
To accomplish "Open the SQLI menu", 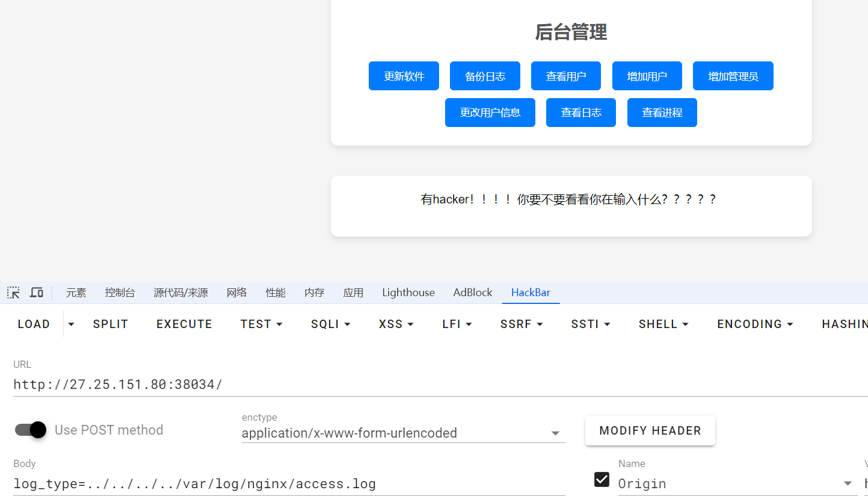I will (330, 324).
